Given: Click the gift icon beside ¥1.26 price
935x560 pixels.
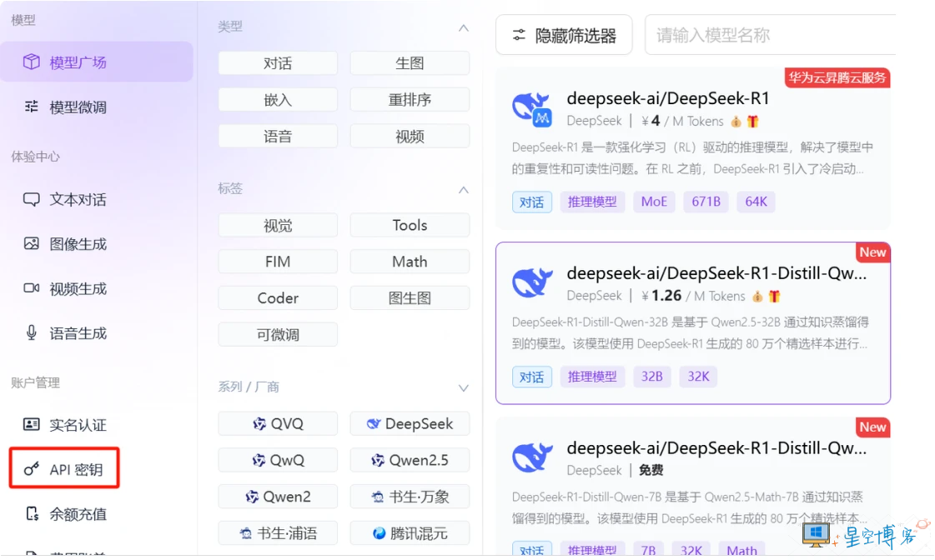Looking at the screenshot, I should (x=775, y=296).
